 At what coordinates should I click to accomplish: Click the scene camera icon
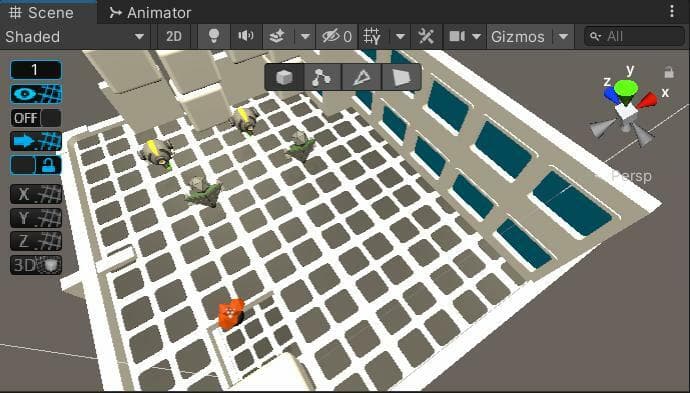point(457,37)
